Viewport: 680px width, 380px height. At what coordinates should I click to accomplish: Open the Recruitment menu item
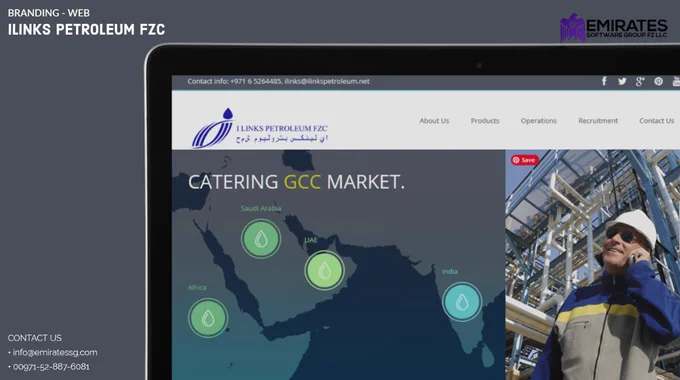[x=598, y=121]
